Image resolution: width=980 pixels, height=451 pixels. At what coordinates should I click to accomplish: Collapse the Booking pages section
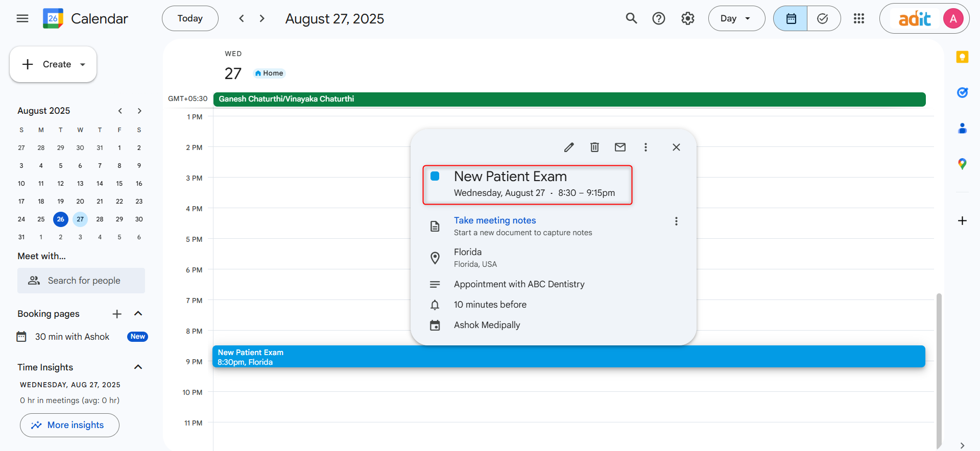tap(138, 314)
